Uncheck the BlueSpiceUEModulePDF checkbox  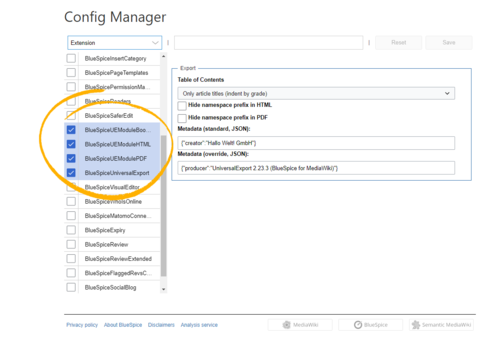coord(71,158)
